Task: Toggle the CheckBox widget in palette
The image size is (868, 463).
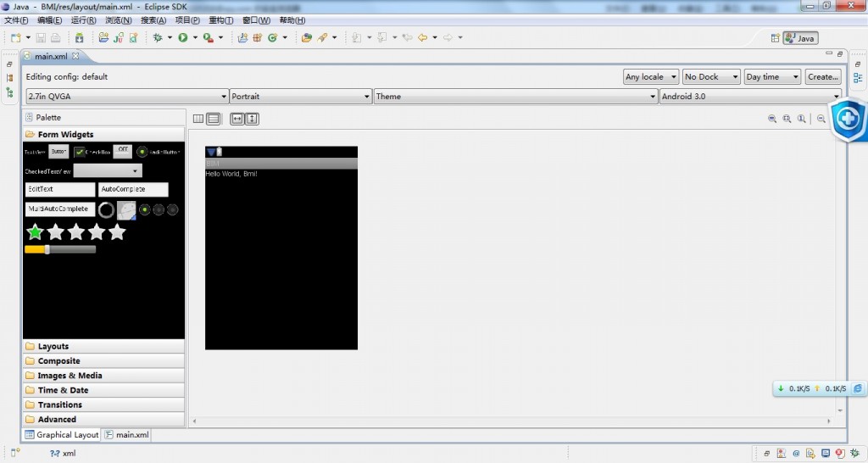Action: click(92, 152)
